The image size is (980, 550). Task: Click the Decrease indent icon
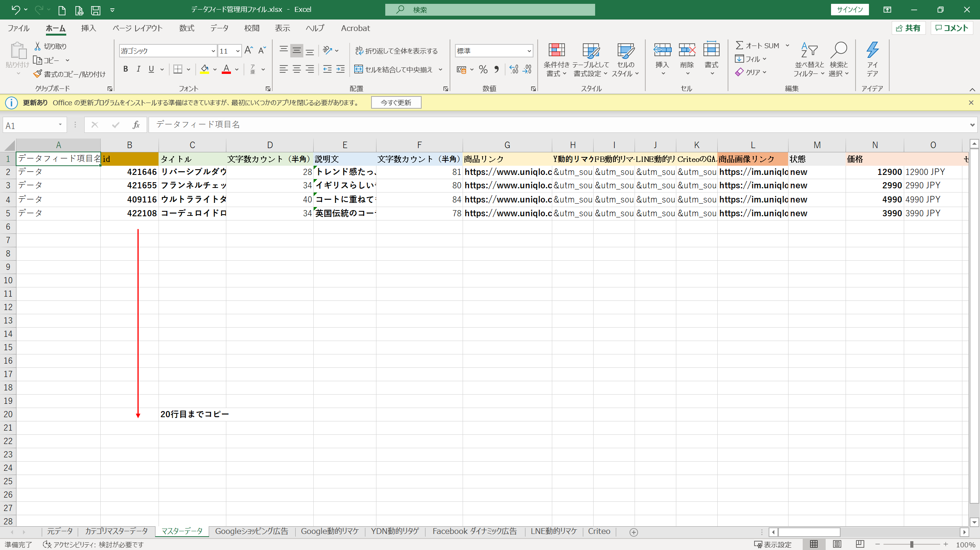[327, 69]
